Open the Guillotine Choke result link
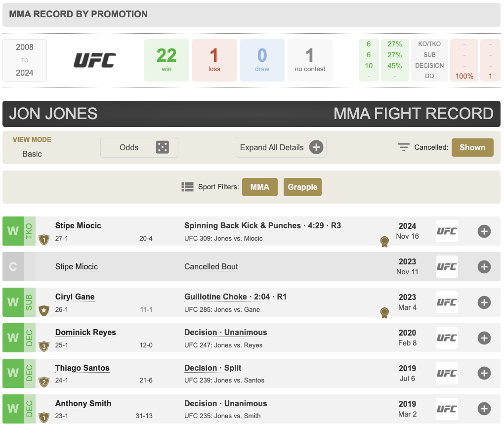Screen dimensions: 504x426 235,297
